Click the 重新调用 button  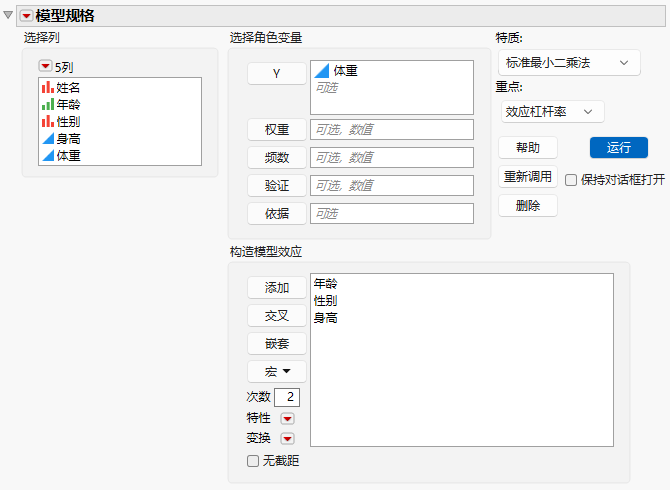click(x=528, y=176)
